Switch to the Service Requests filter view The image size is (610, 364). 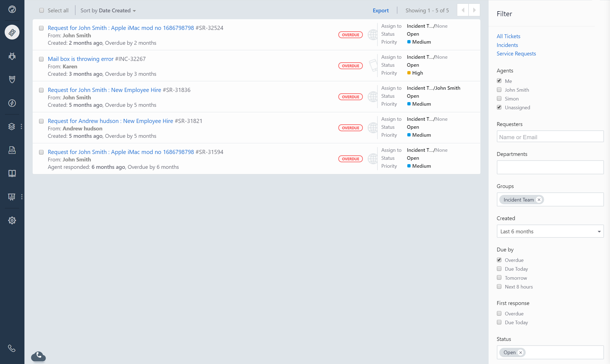tap(516, 54)
